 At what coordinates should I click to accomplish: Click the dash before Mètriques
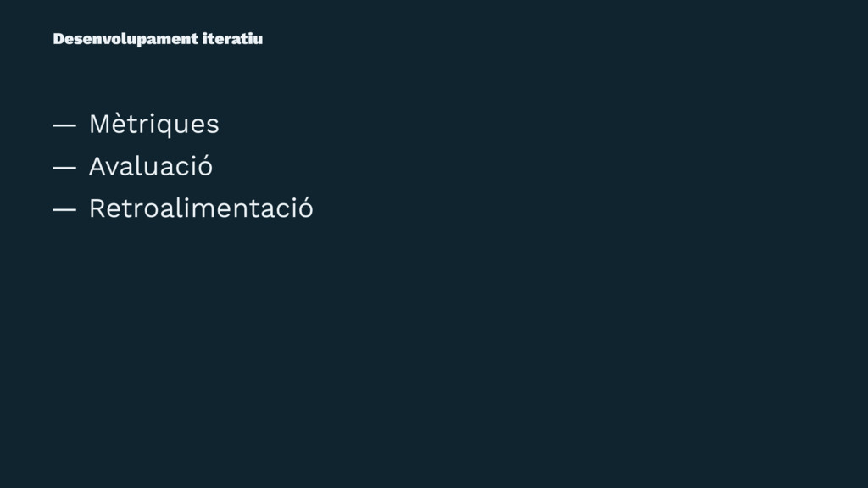[64, 125]
